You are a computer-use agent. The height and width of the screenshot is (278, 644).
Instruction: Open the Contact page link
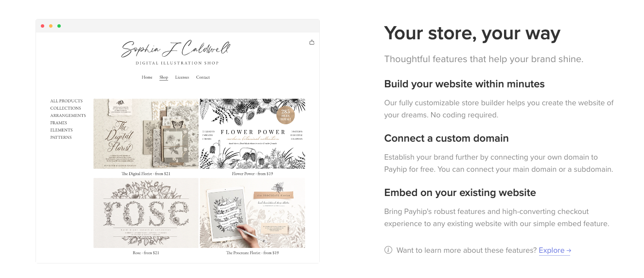pos(203,77)
